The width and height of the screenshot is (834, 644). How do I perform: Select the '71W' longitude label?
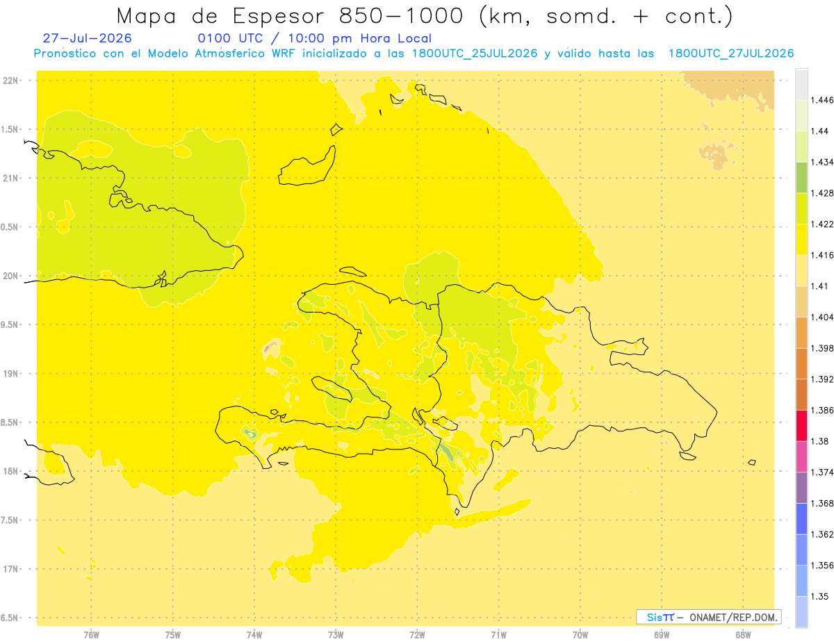tap(498, 635)
